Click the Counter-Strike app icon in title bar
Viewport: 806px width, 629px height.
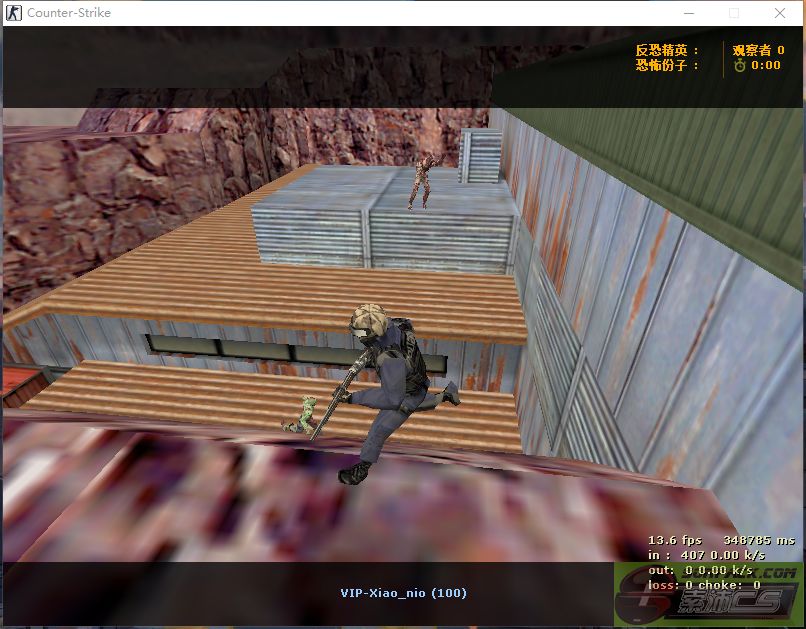point(13,13)
